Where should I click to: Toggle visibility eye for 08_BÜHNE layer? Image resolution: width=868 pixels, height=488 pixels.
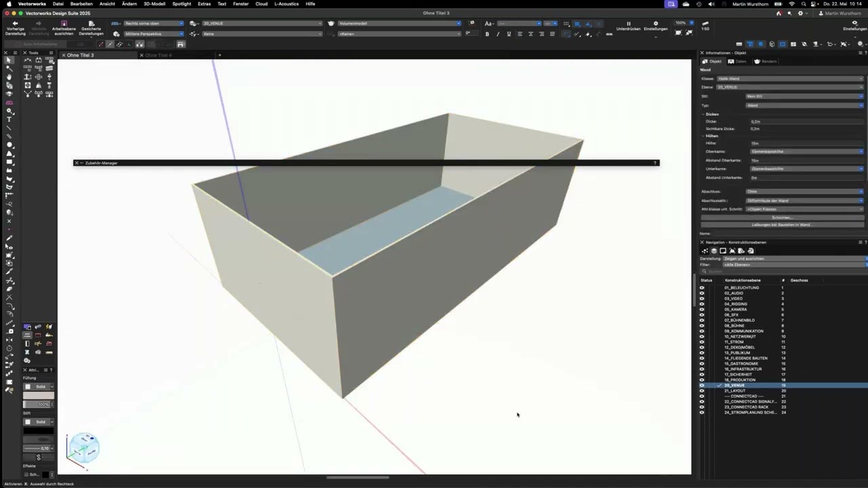702,325
